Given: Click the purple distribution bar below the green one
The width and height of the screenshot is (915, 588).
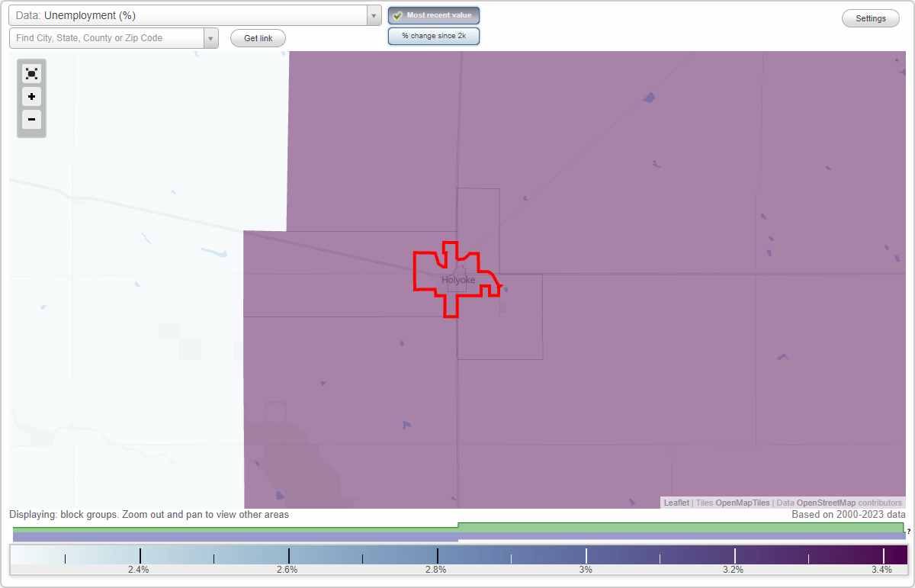Looking at the screenshot, I should point(458,536).
